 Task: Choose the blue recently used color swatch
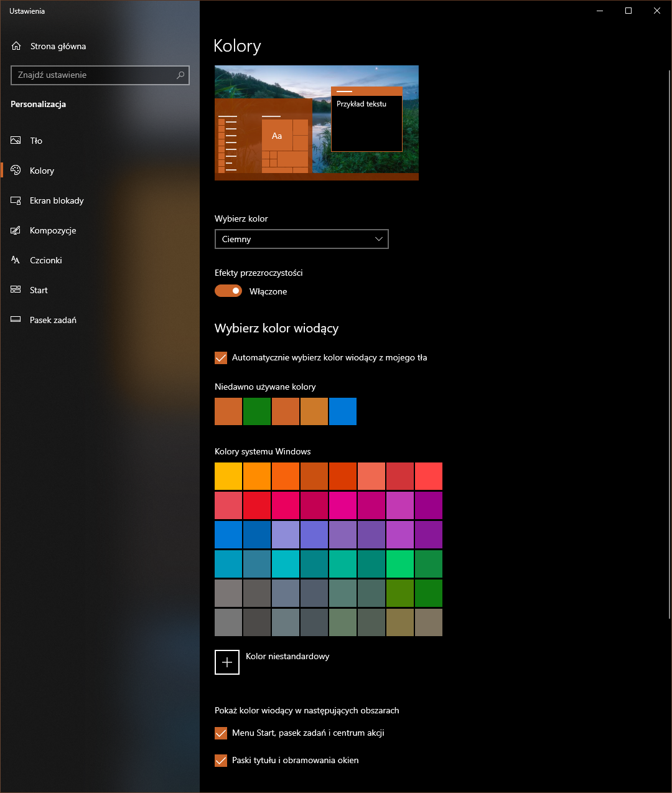click(x=343, y=411)
